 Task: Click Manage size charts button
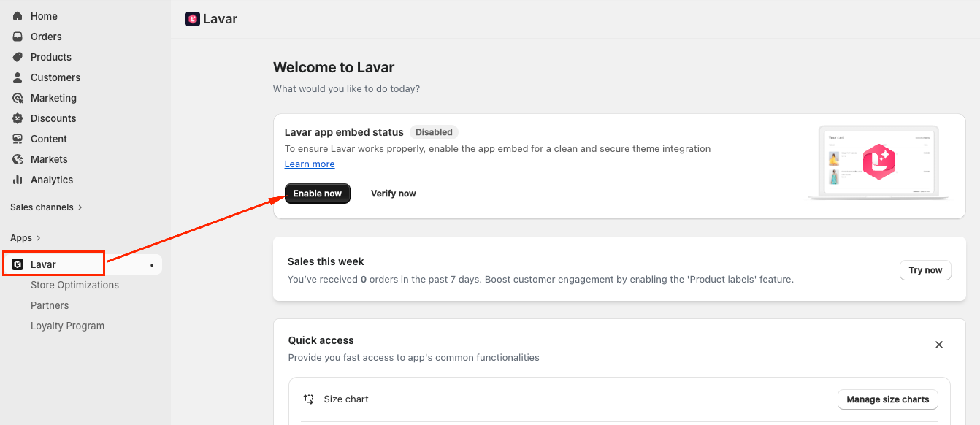point(888,399)
